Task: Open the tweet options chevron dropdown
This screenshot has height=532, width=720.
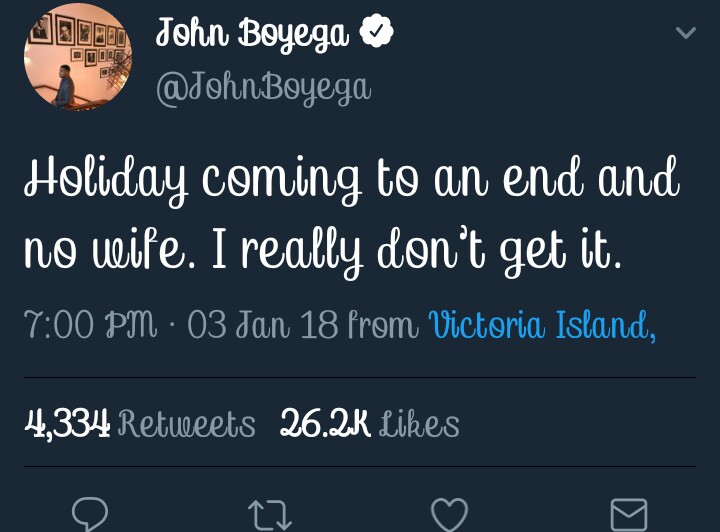Action: [686, 34]
